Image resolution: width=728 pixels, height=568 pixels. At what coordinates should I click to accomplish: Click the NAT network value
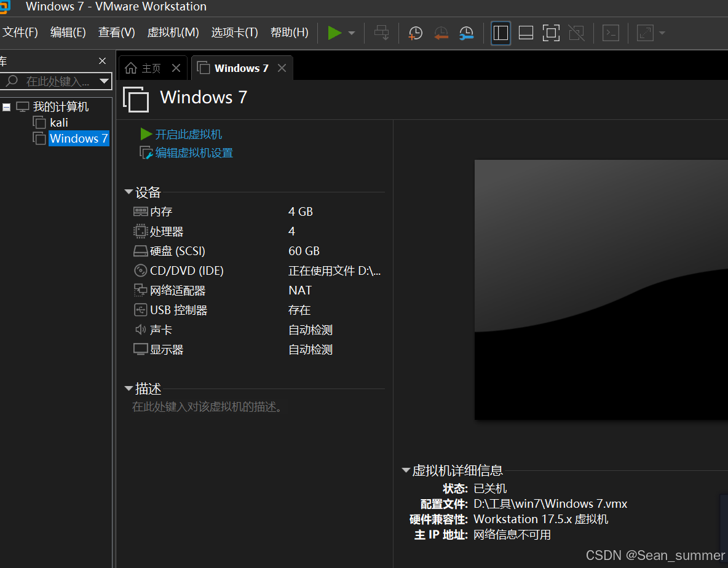pos(300,291)
